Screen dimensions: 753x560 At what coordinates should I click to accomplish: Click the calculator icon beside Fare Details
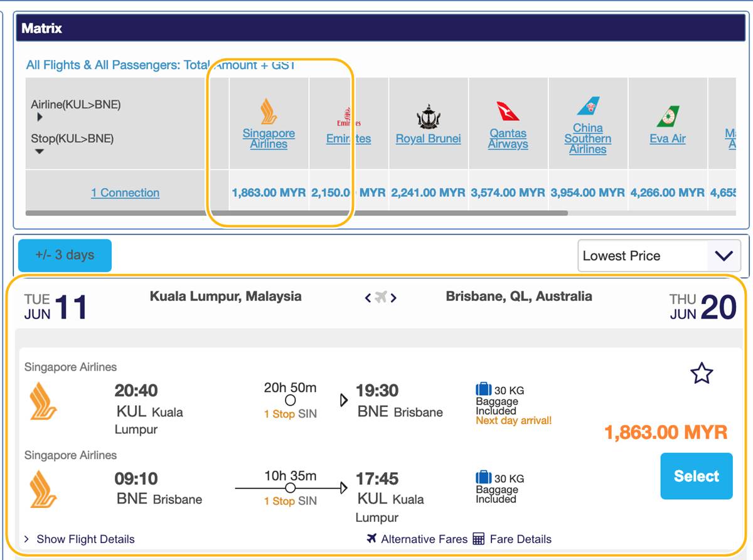[x=479, y=539]
